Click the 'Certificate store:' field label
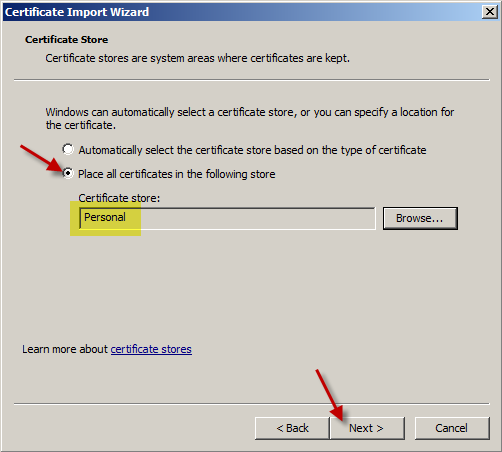 coord(119,198)
